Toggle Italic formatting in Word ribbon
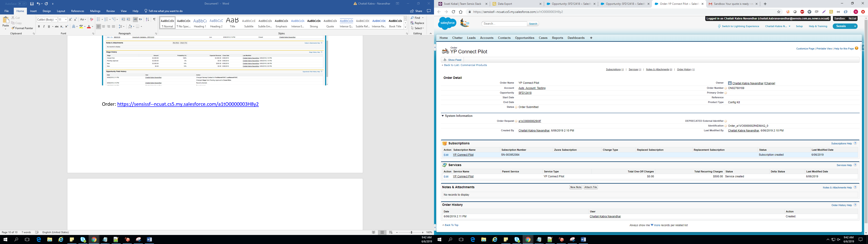 pos(44,27)
